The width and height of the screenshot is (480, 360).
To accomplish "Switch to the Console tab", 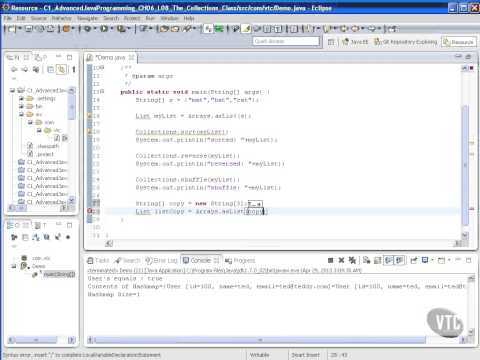I will pyautogui.click(x=200, y=260).
